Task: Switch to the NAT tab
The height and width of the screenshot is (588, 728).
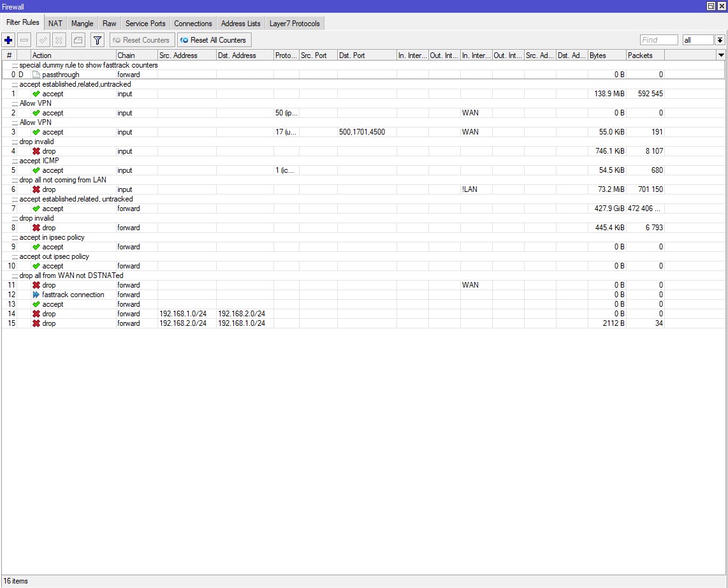Action: pyautogui.click(x=55, y=24)
